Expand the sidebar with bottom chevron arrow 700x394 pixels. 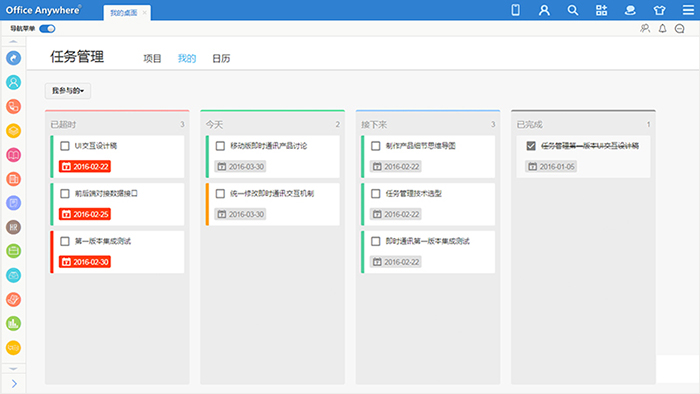(14, 384)
